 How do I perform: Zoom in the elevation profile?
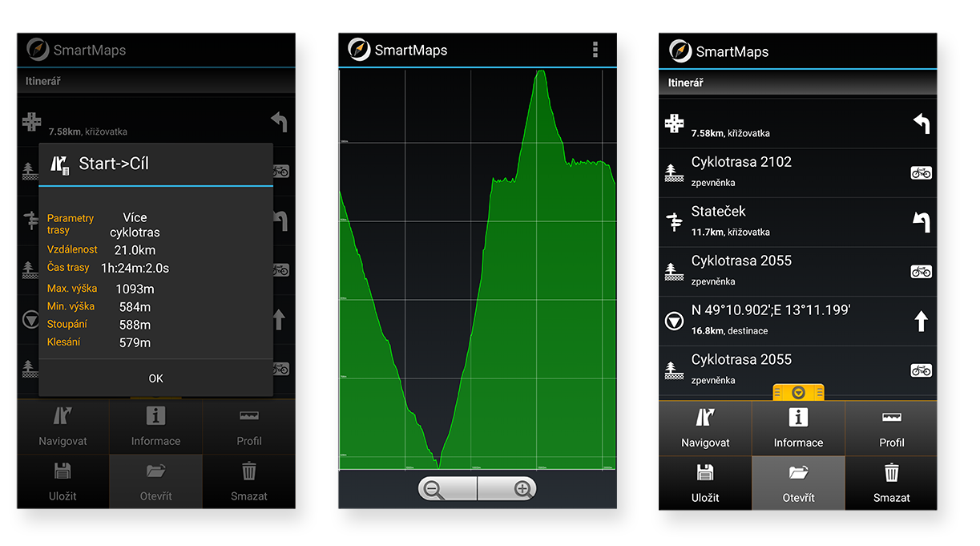click(x=507, y=488)
